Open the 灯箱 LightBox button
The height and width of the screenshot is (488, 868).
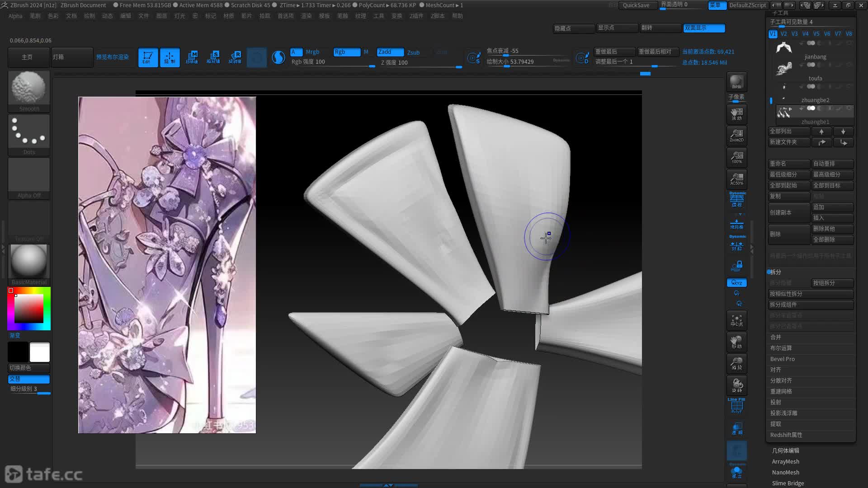(x=72, y=57)
